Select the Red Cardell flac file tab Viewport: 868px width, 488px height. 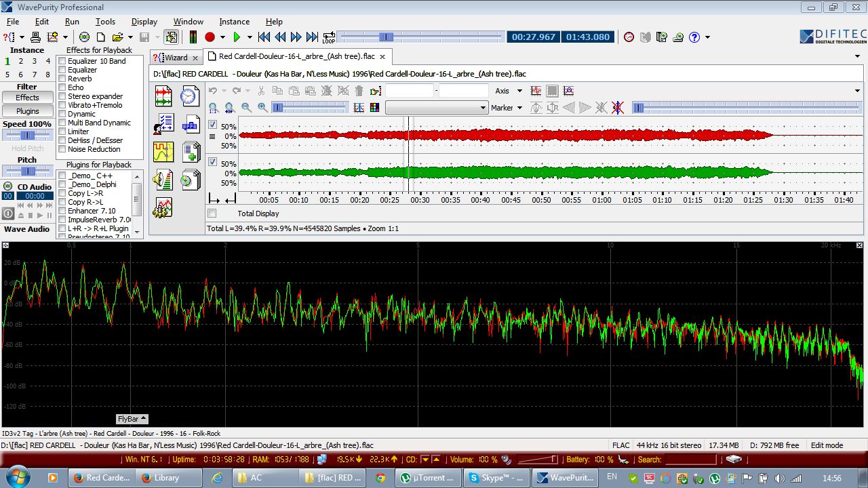pyautogui.click(x=297, y=57)
